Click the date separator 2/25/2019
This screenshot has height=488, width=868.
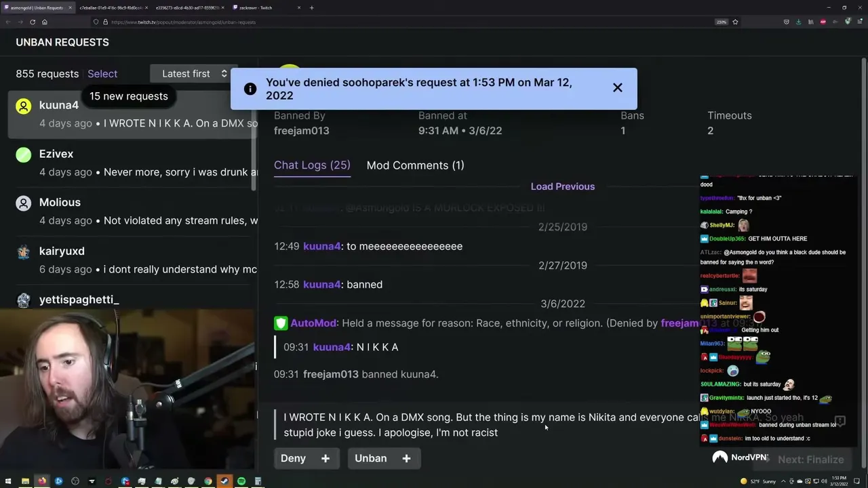[x=563, y=227]
